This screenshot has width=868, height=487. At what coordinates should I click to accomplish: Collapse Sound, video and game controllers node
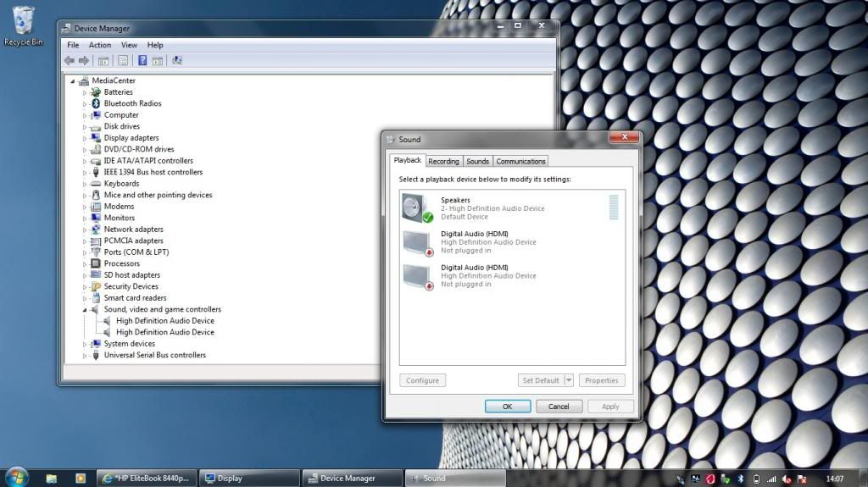point(85,310)
